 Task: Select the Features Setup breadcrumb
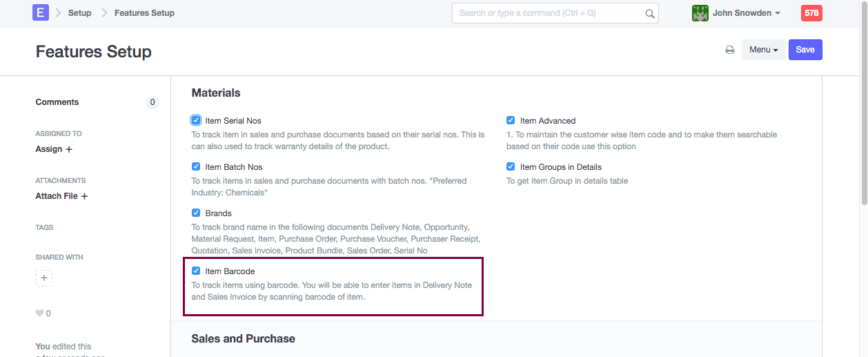click(x=144, y=13)
